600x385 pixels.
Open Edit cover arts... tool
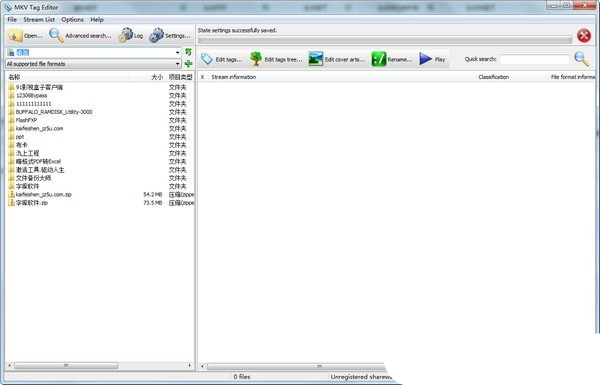[336, 59]
